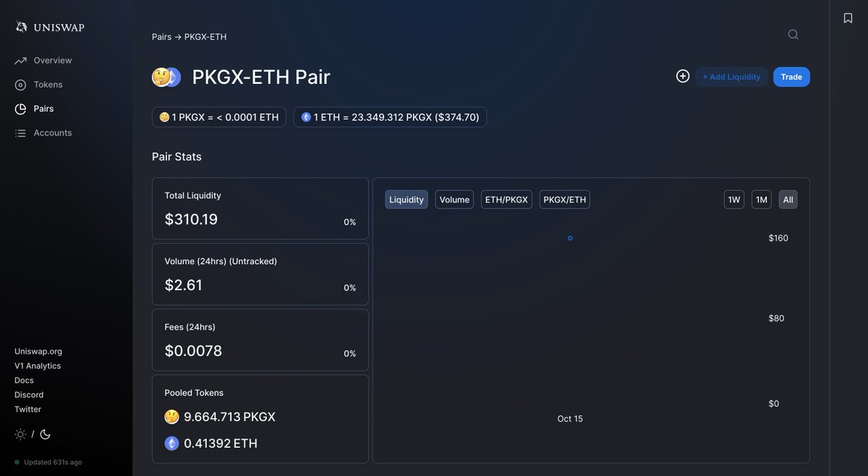Open the Discord link
The height and width of the screenshot is (476, 868).
click(x=29, y=395)
